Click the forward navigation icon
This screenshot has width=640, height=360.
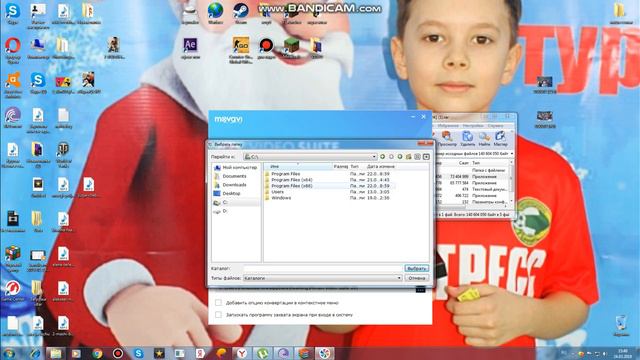391,157
